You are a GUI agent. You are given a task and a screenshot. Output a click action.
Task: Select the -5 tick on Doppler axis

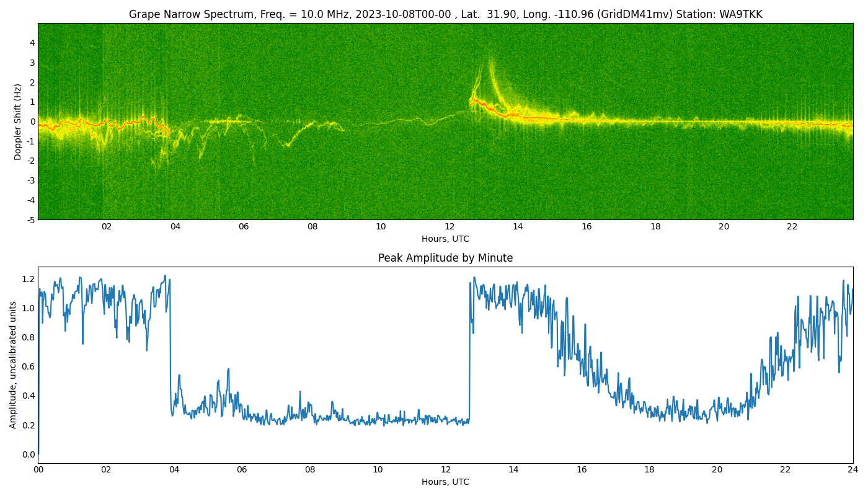pyautogui.click(x=30, y=219)
